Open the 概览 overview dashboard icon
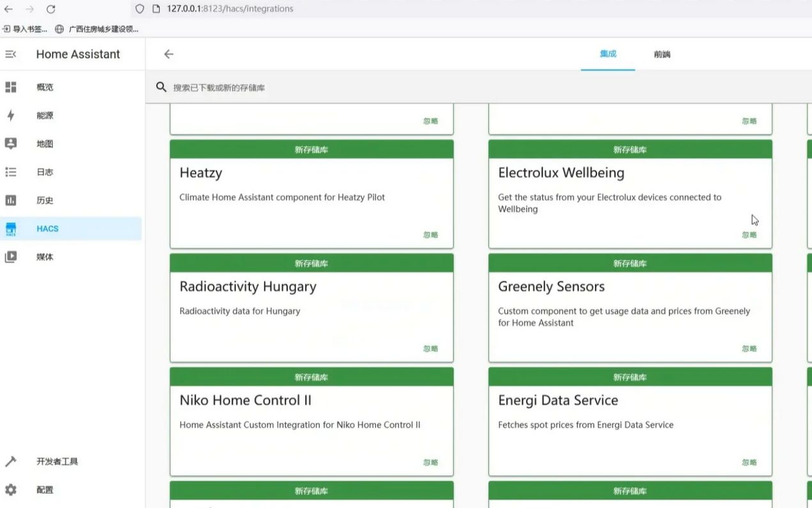Image resolution: width=812 pixels, height=508 pixels. (x=11, y=87)
